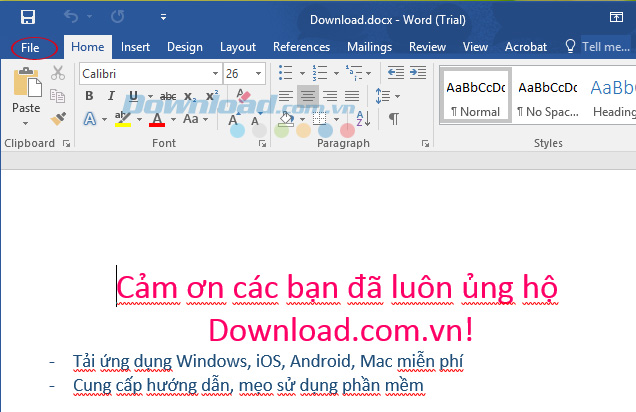Image resolution: width=636 pixels, height=412 pixels.
Task: Switch to the Home tab
Action: pos(88,47)
